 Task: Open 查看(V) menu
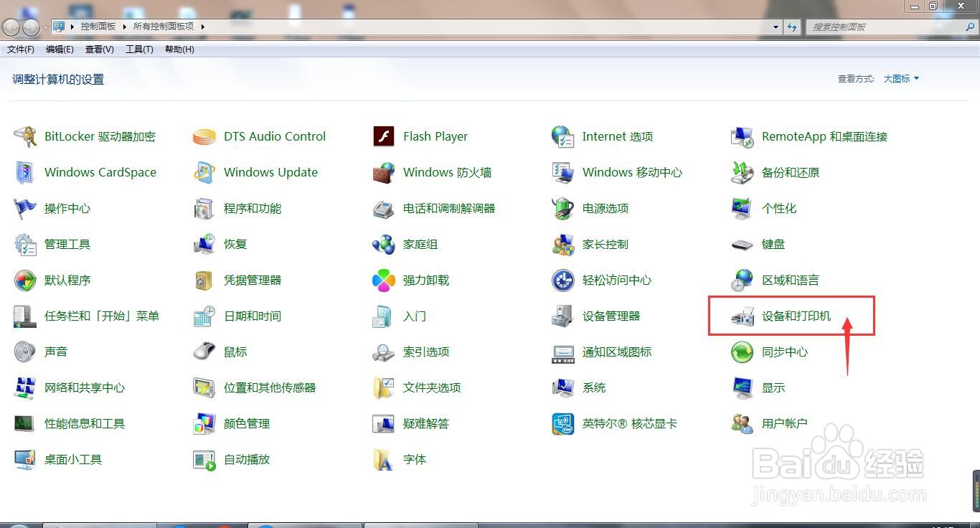pos(100,49)
